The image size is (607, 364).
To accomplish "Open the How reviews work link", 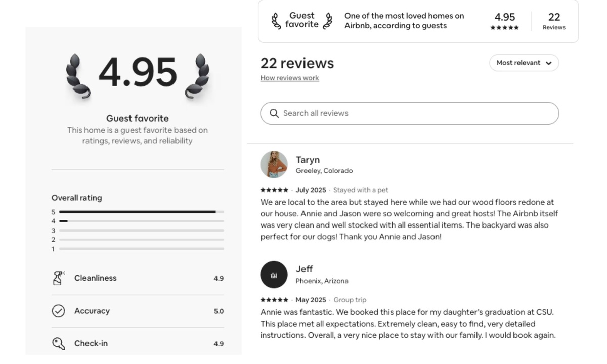I will pos(289,78).
